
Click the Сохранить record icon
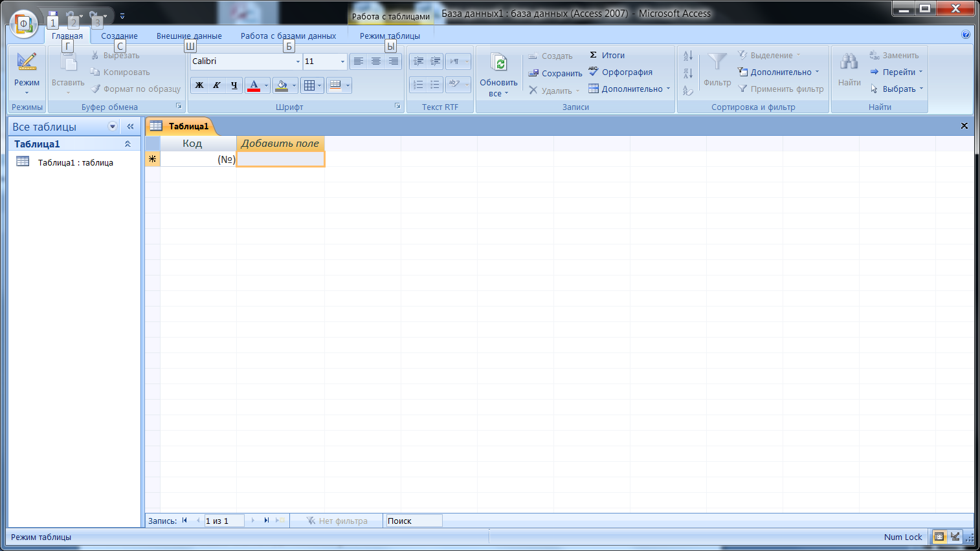[x=555, y=73]
